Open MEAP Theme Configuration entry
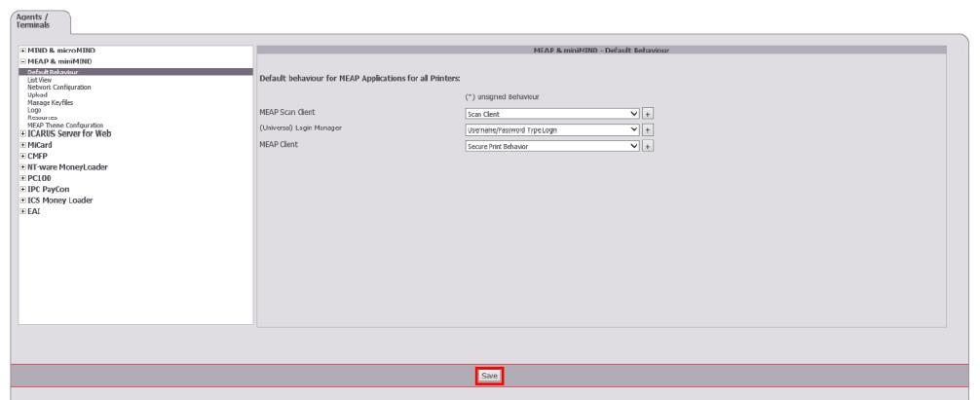Screen dimensions: 980x400 [65, 125]
